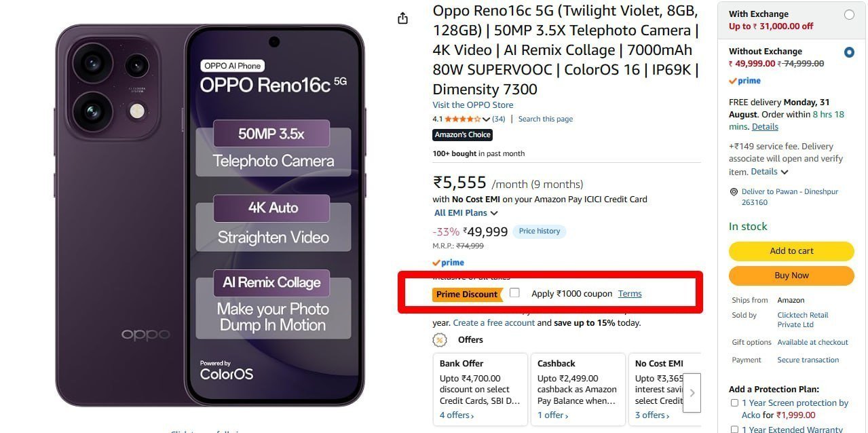Screen dimensions: 868x433
Task: Click the Oppo Reno16c product image
Action: [x=210, y=214]
